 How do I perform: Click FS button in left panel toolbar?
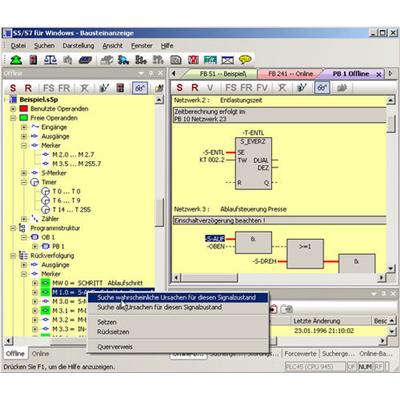pos(48,88)
